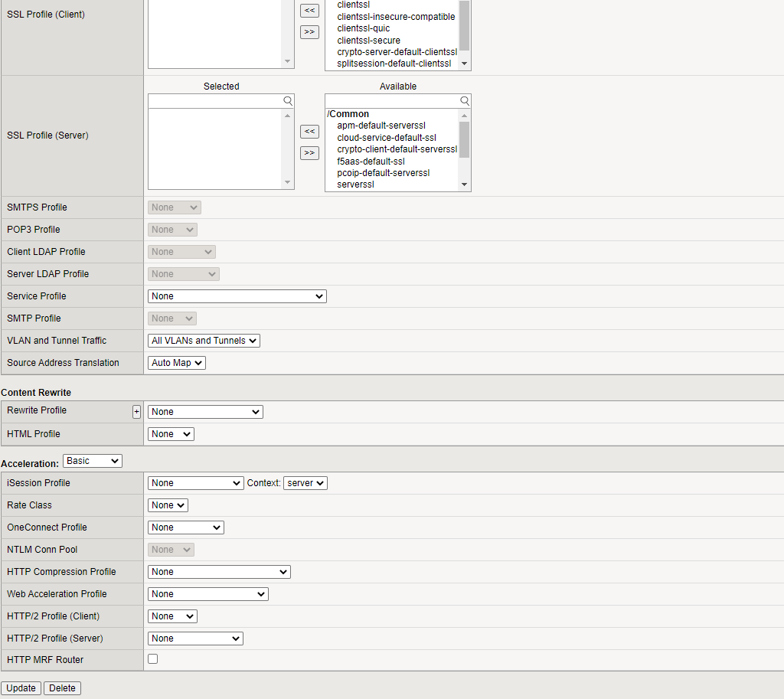
Task: Click the SSL Server Selected search field
Action: [215, 101]
